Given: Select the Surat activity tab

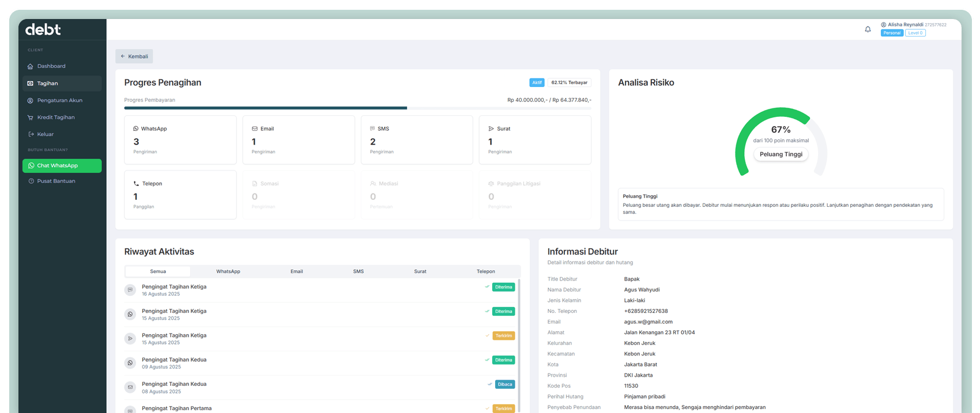Looking at the screenshot, I should pyautogui.click(x=420, y=271).
